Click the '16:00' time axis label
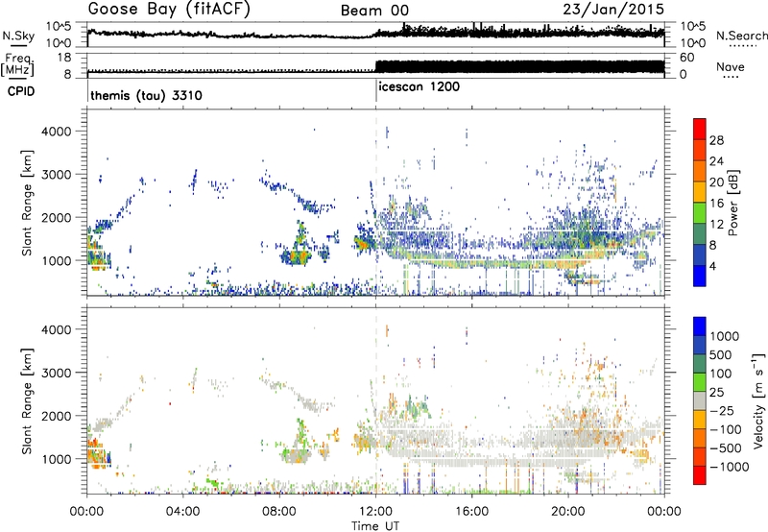 click(471, 512)
